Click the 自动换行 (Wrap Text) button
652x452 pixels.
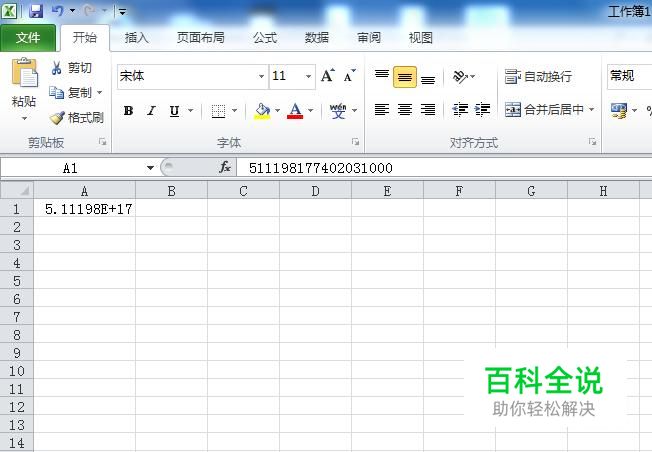[538, 77]
